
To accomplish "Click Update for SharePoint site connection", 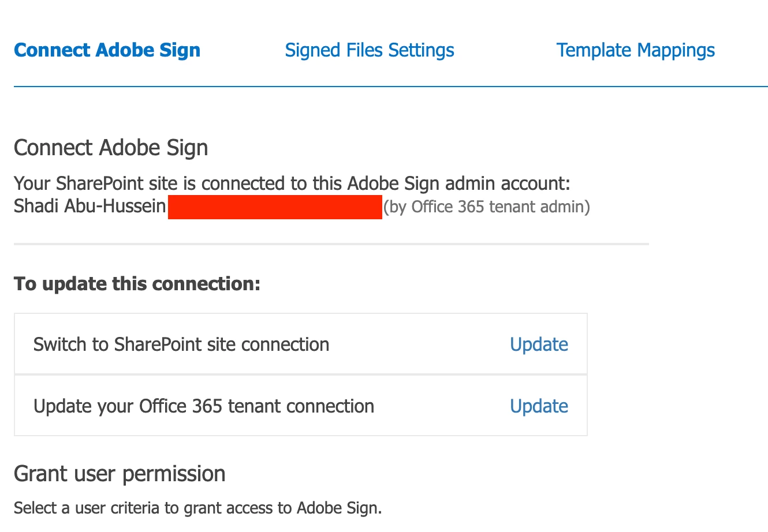I will tap(539, 344).
